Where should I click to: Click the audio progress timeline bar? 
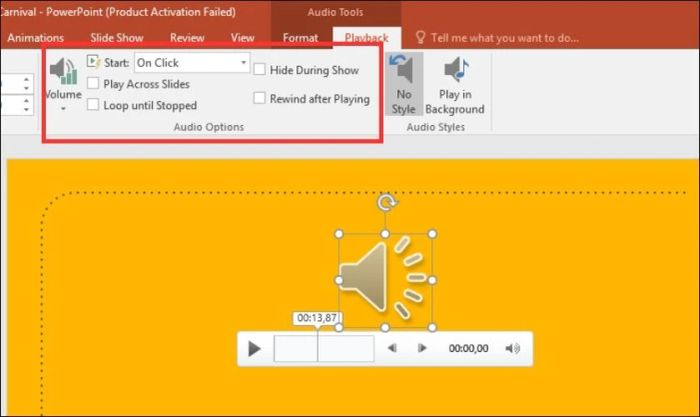click(324, 348)
